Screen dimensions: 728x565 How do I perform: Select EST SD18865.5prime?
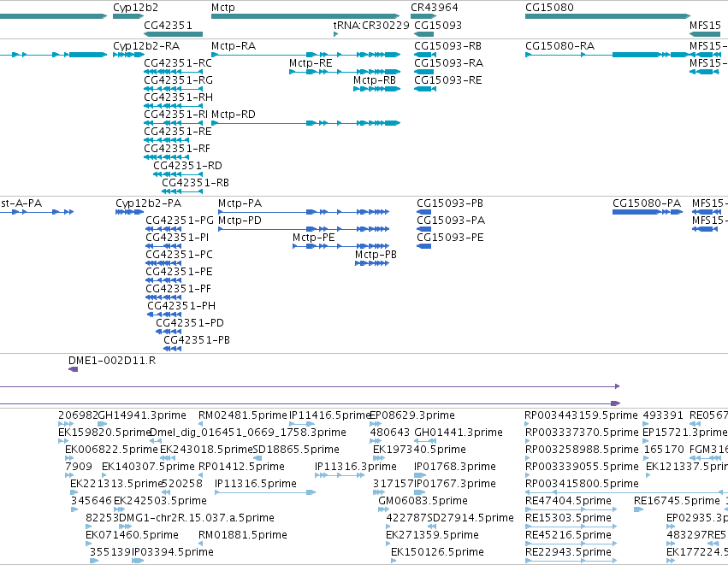click(296, 450)
